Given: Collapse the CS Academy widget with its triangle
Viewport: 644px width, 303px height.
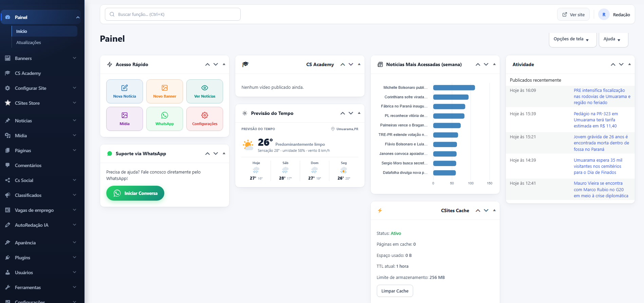Looking at the screenshot, I should click(x=359, y=64).
